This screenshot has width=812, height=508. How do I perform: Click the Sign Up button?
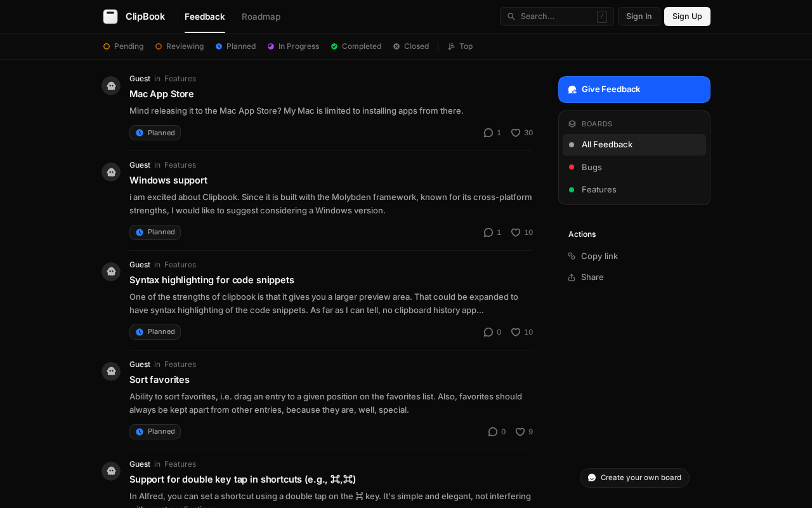point(687,17)
